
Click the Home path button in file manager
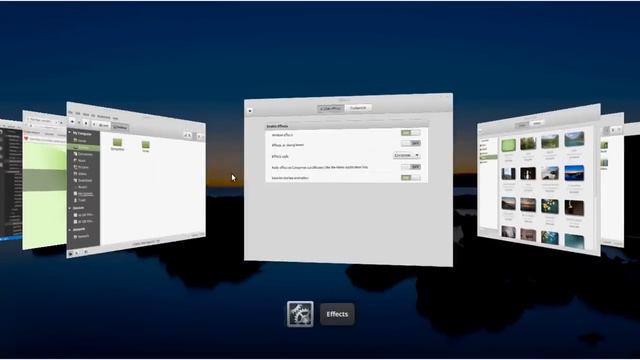click(104, 125)
